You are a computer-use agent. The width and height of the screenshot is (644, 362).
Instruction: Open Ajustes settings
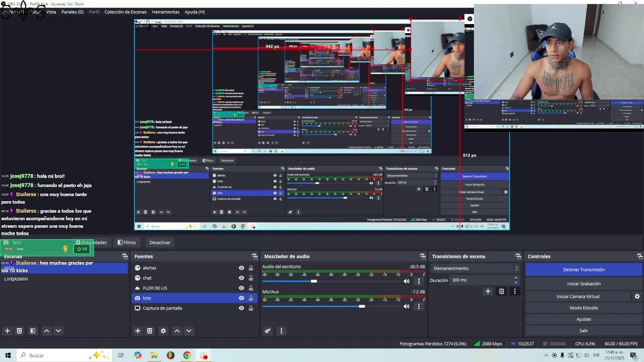point(584,319)
